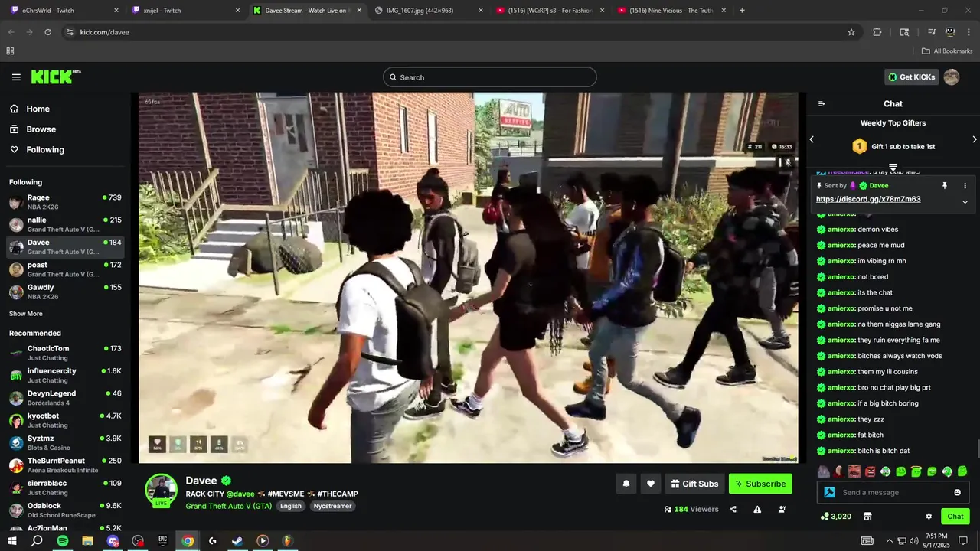Open poast channel in Following list
980x551 pixels.
tap(65, 269)
